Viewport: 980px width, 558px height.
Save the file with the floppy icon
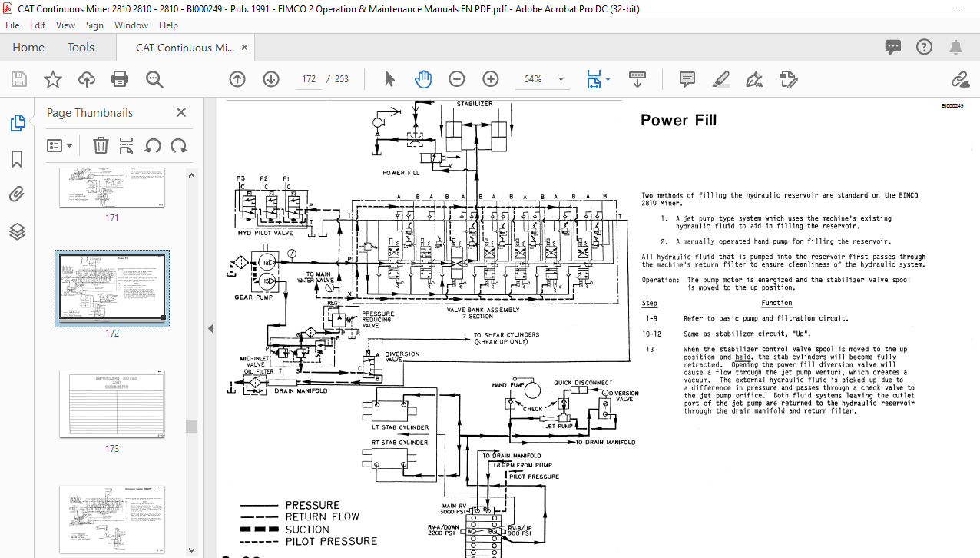click(x=19, y=79)
